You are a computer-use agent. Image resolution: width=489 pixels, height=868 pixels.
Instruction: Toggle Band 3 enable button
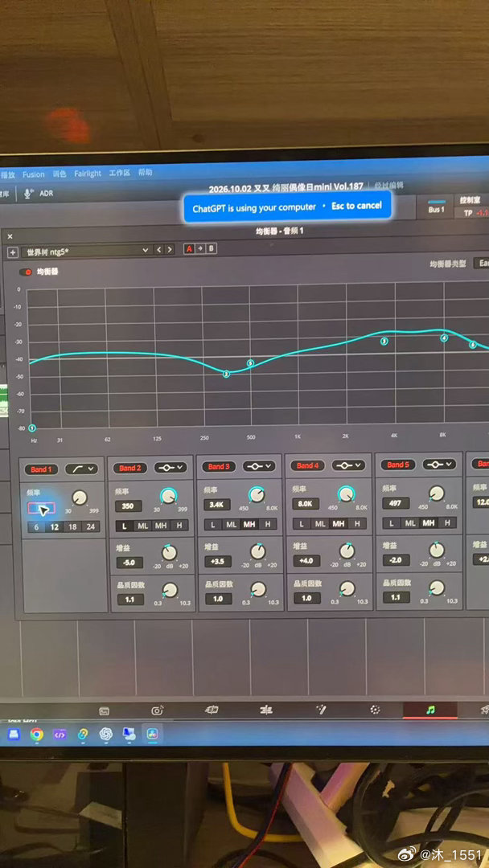(x=219, y=467)
